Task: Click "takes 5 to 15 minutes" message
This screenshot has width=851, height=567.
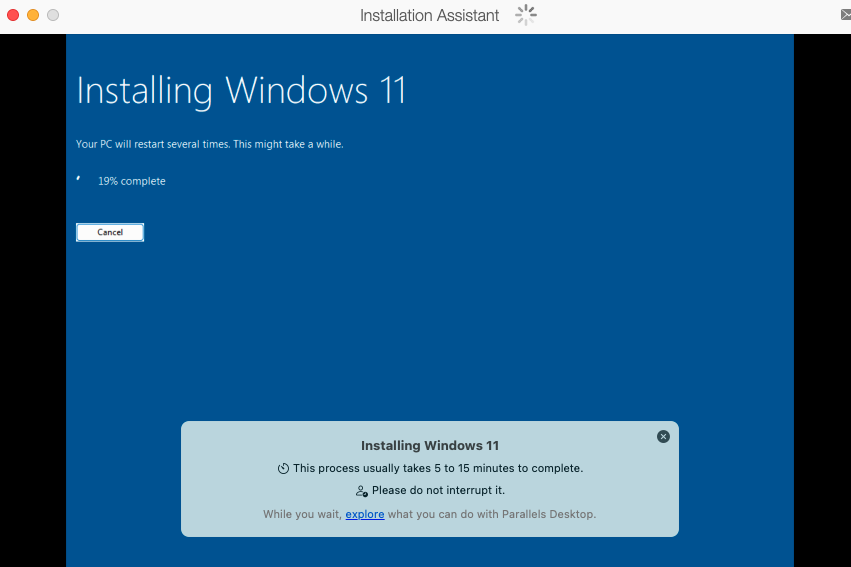Action: click(x=438, y=468)
